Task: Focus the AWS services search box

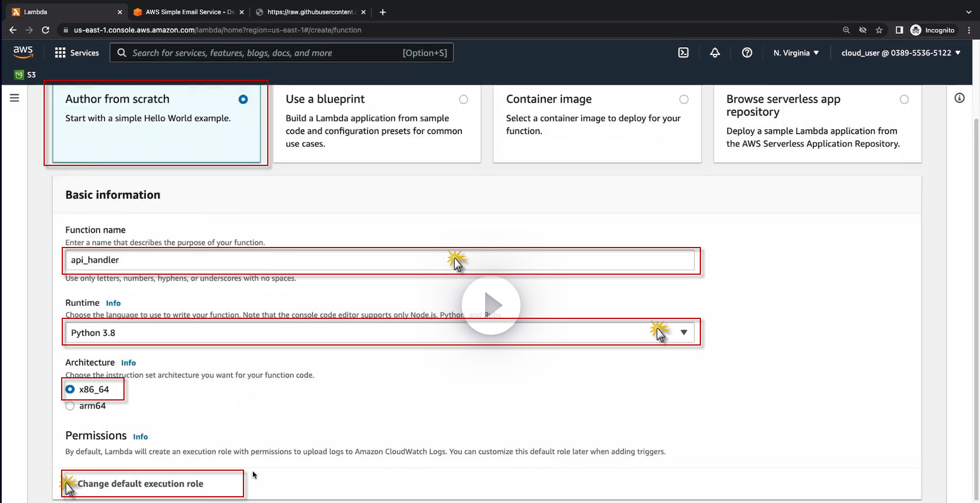Action: pyautogui.click(x=281, y=53)
